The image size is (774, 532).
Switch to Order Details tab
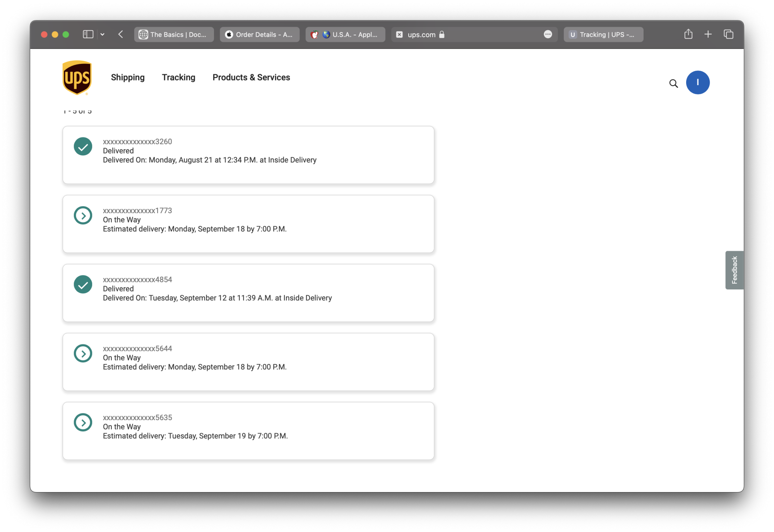(x=260, y=34)
